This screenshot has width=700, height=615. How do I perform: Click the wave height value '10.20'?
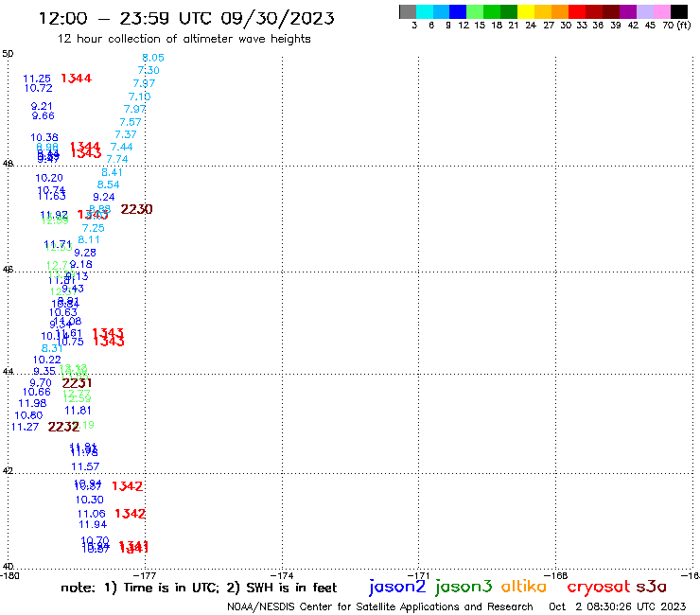(x=49, y=178)
